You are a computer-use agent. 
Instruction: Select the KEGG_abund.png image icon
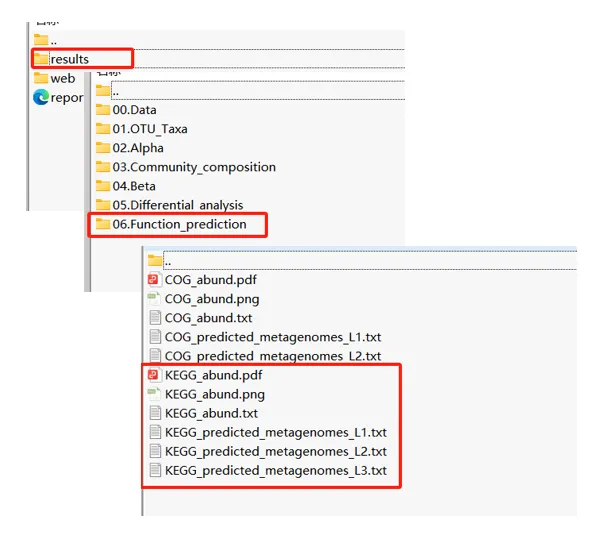tap(154, 394)
